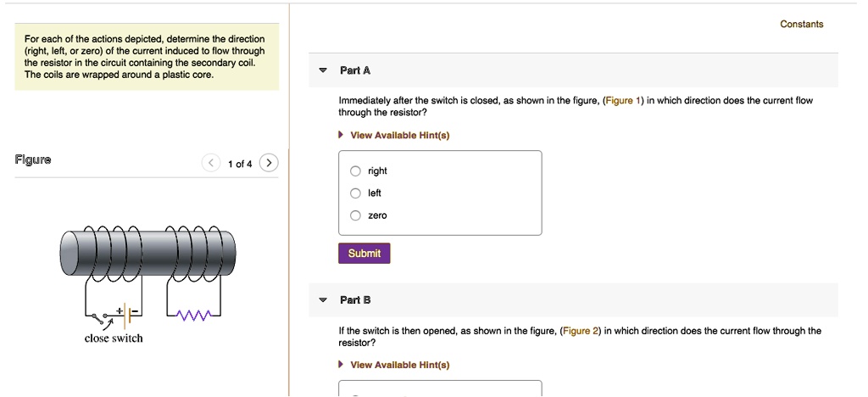Screen dimensions: 868x397
Task: Go to previous figure arrow
Action: click(211, 163)
